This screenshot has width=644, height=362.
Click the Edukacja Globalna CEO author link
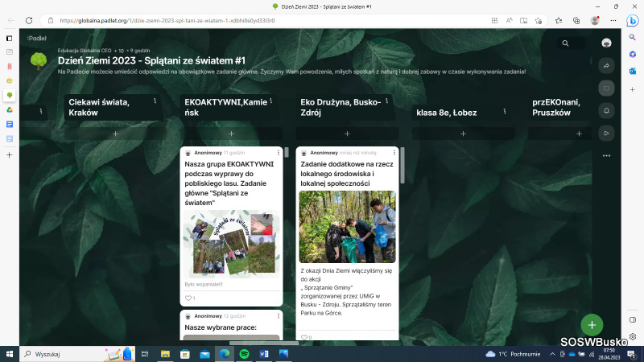(x=85, y=50)
